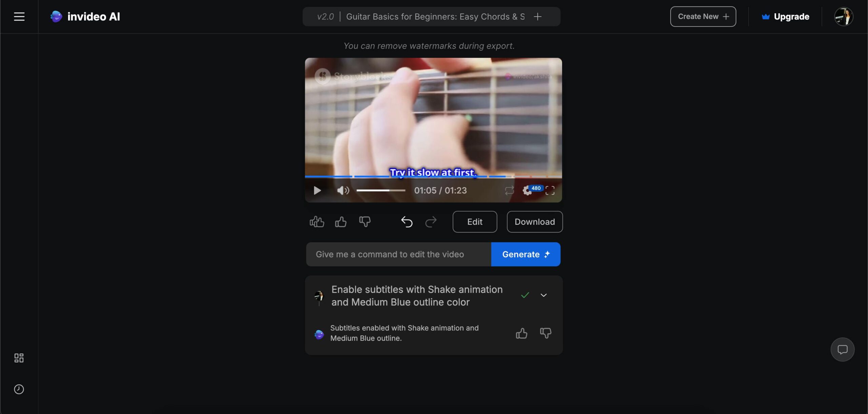Mute the video using speaker icon
Screen dimensions: 868x414
tap(342, 191)
